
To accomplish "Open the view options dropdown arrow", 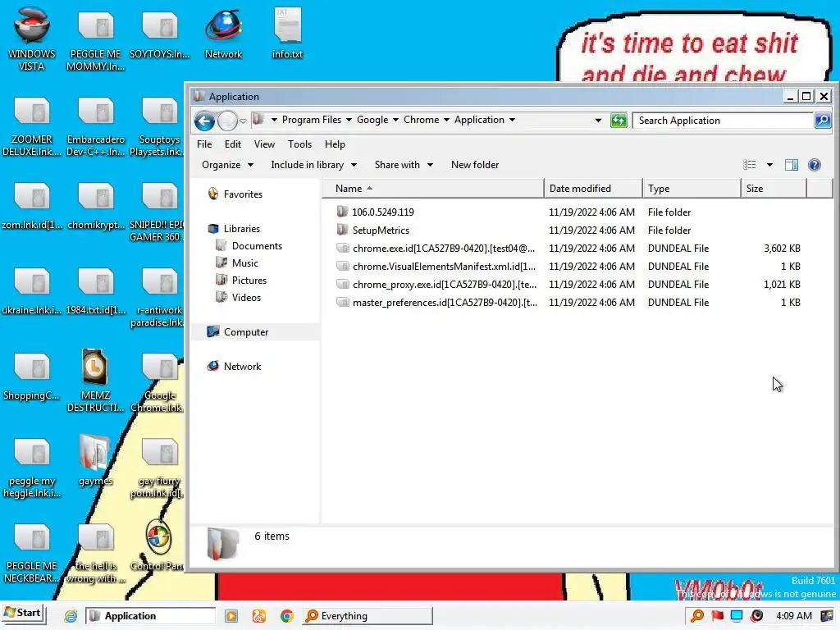I will tap(769, 165).
